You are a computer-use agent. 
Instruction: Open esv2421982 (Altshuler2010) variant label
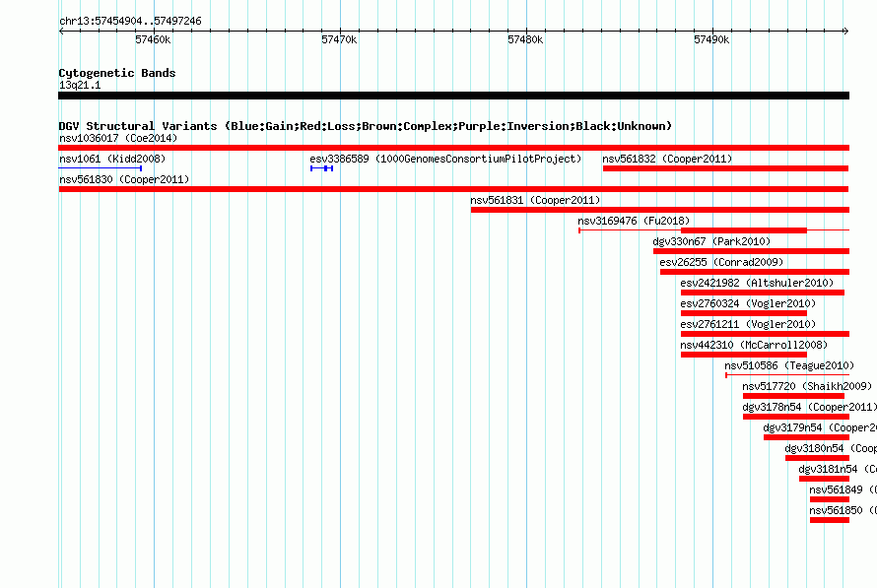(757, 283)
